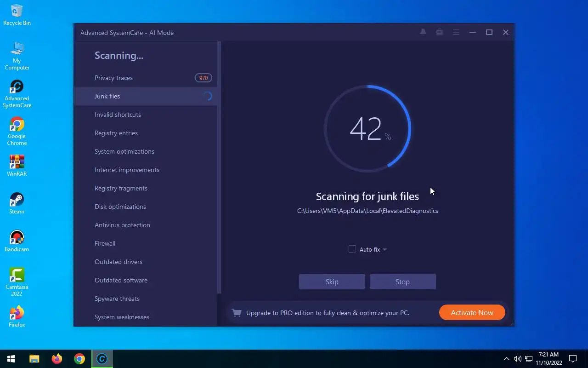Image resolution: width=588 pixels, height=368 pixels.
Task: Select Outdated software item
Action: pos(146,280)
